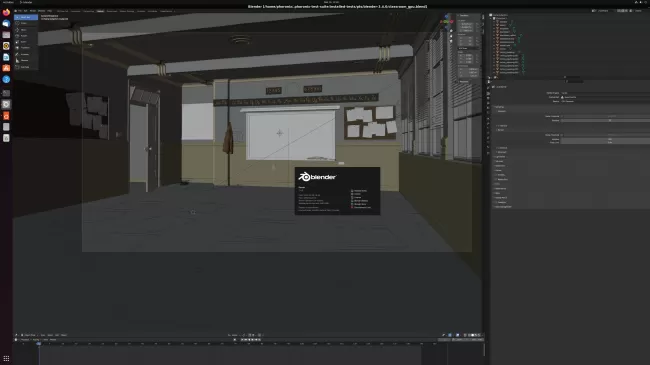Open Release Notes from the splash screen
Screen dimensions: 650x365
[359, 191]
